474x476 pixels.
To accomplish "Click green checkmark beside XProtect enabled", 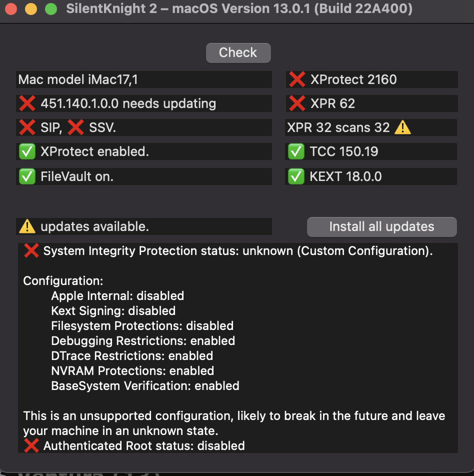I will click(27, 151).
